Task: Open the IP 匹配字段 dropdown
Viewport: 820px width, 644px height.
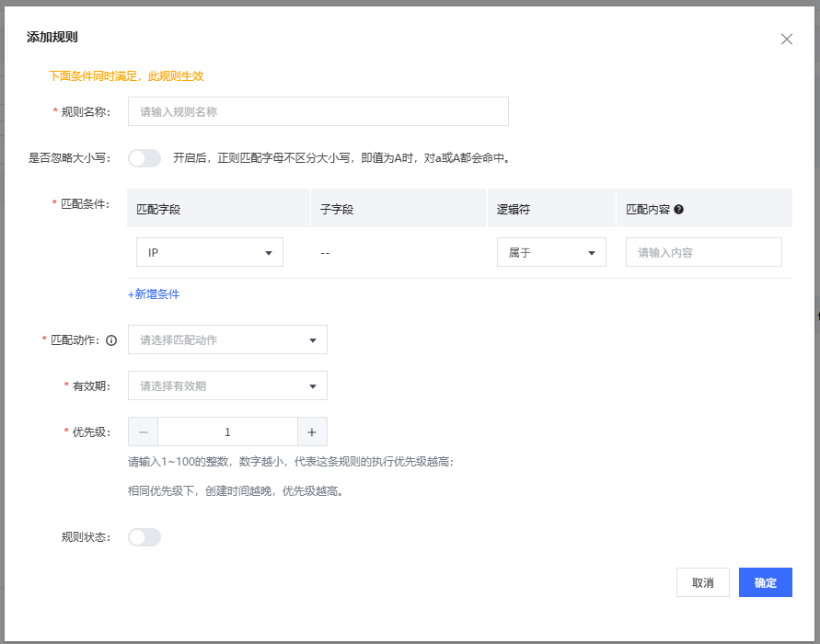Action: click(210, 252)
